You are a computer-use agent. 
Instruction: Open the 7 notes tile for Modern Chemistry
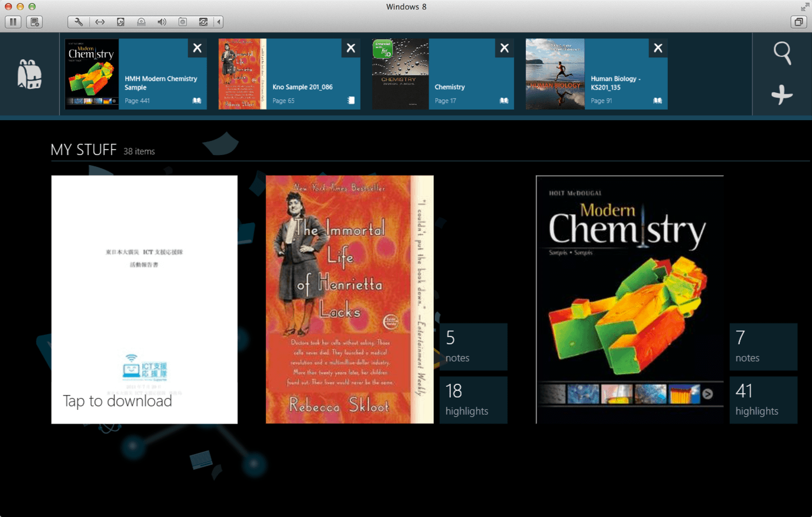[764, 347]
